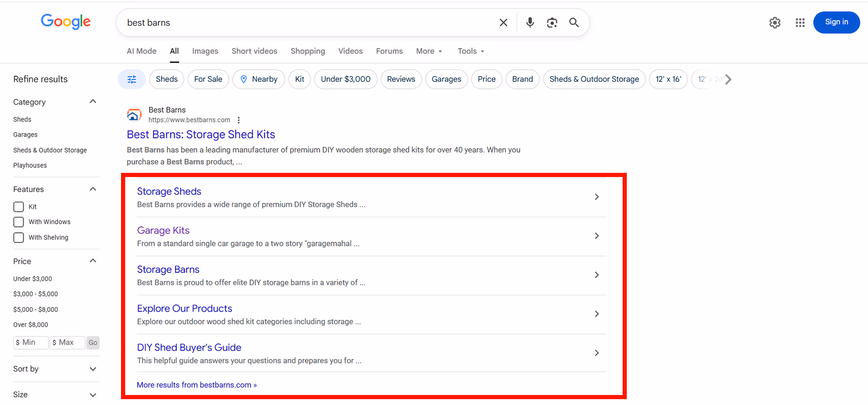Viewport: 868px width, 405px height.
Task: Select Sheds & Outdoor Storage filter chip
Action: point(594,79)
